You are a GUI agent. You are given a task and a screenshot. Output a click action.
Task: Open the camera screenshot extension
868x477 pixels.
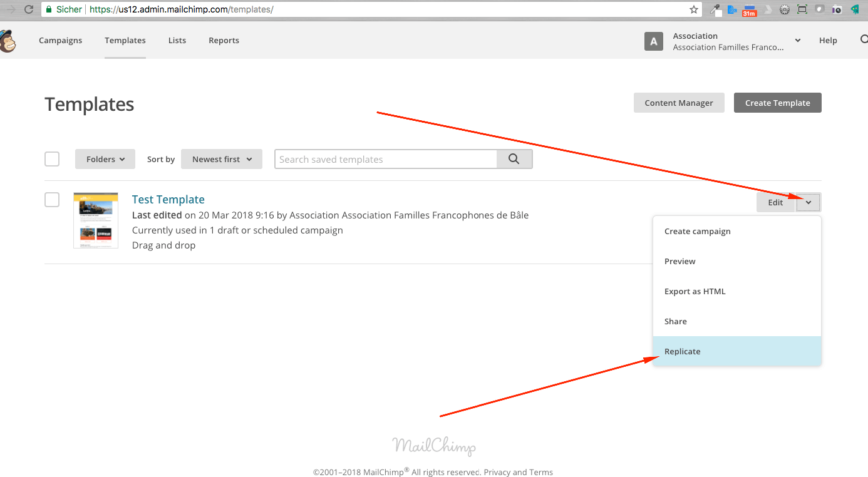(837, 9)
